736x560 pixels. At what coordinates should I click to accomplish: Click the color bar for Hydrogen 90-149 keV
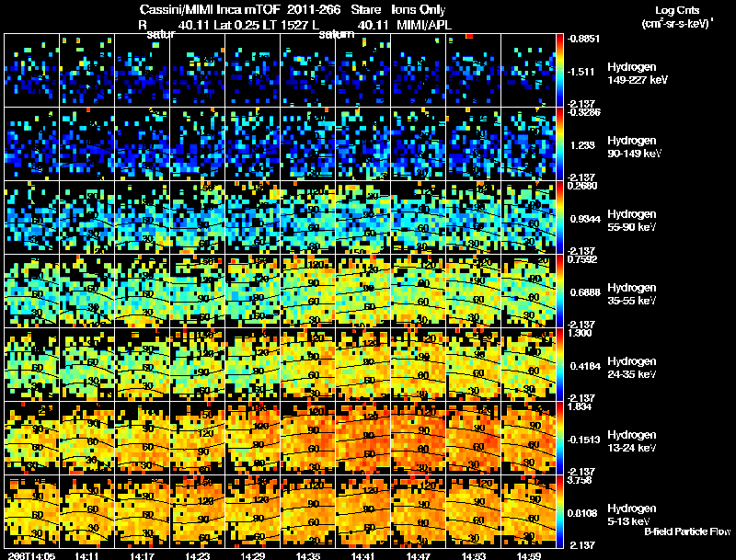tap(559, 144)
